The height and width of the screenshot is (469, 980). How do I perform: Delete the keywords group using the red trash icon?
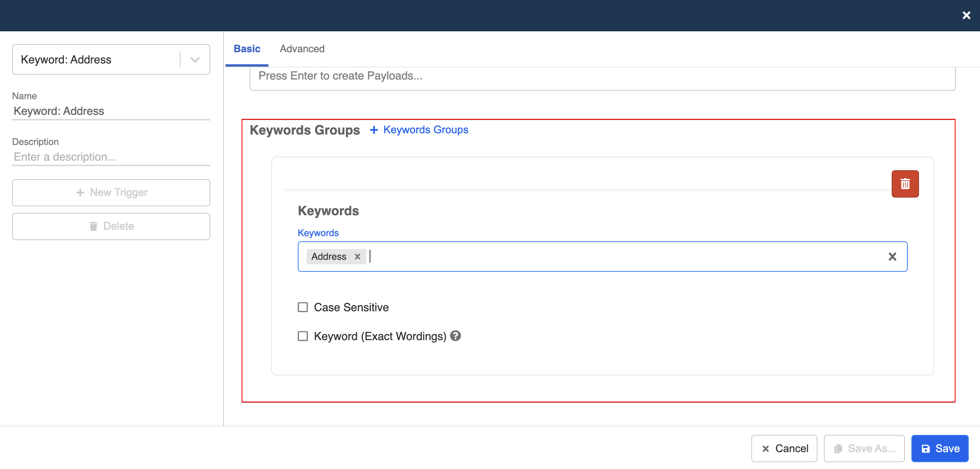click(x=905, y=184)
